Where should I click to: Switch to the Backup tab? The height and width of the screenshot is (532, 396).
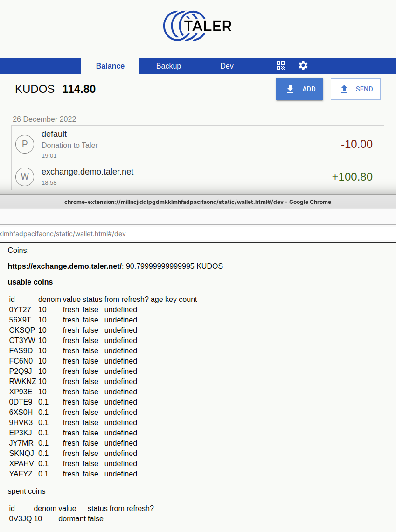coord(168,66)
